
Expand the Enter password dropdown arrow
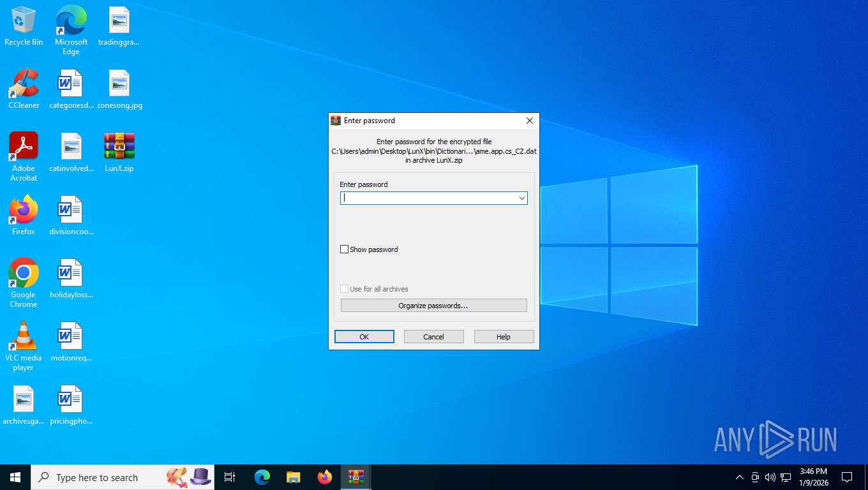point(522,198)
